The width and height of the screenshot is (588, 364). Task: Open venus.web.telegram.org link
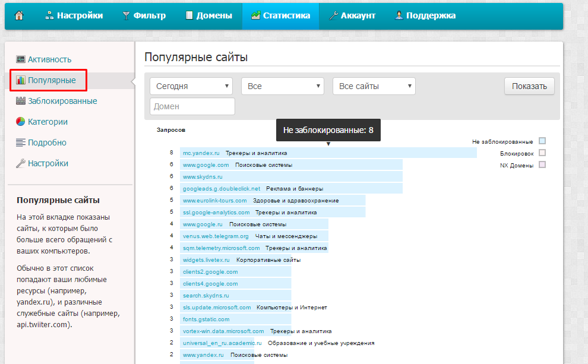point(216,236)
